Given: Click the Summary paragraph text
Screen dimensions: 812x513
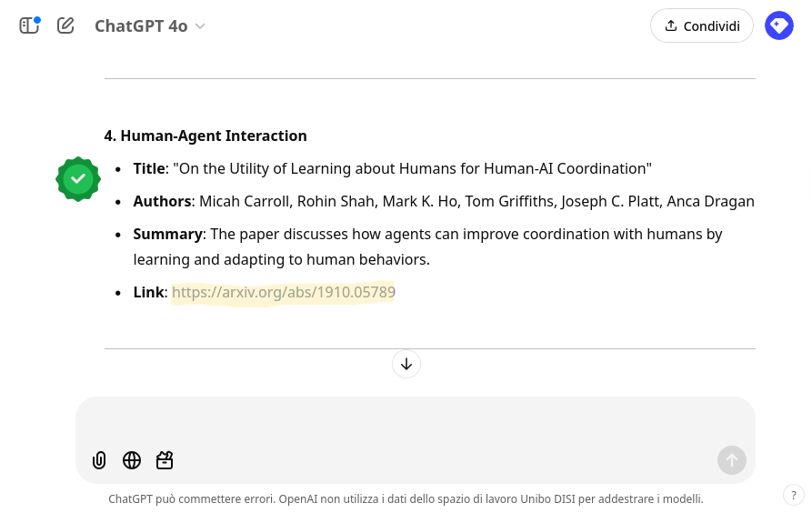Looking at the screenshot, I should click(x=427, y=246).
